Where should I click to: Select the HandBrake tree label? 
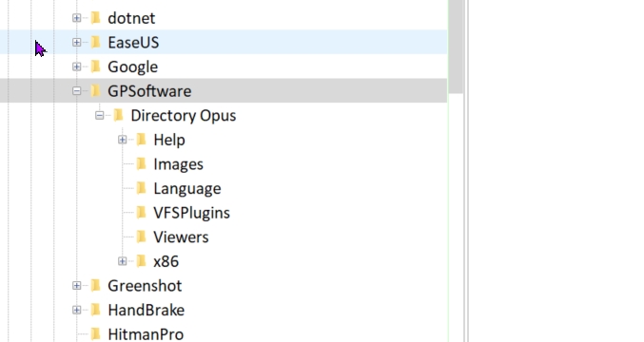click(x=146, y=310)
